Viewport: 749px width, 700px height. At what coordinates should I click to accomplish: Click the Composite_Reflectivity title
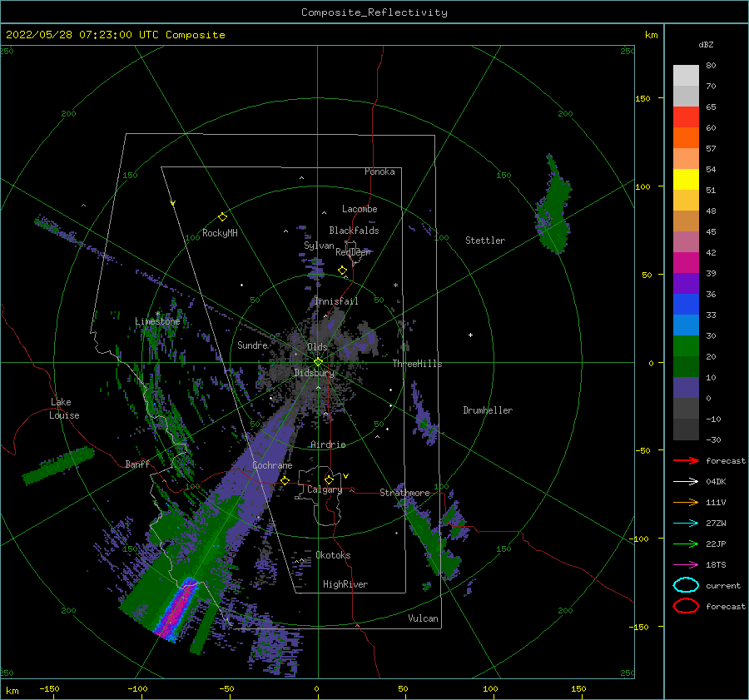click(374, 12)
